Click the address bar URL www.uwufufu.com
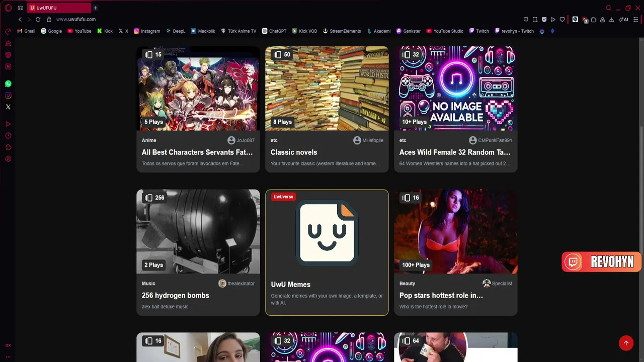This screenshot has width=644, height=362. pos(76,19)
